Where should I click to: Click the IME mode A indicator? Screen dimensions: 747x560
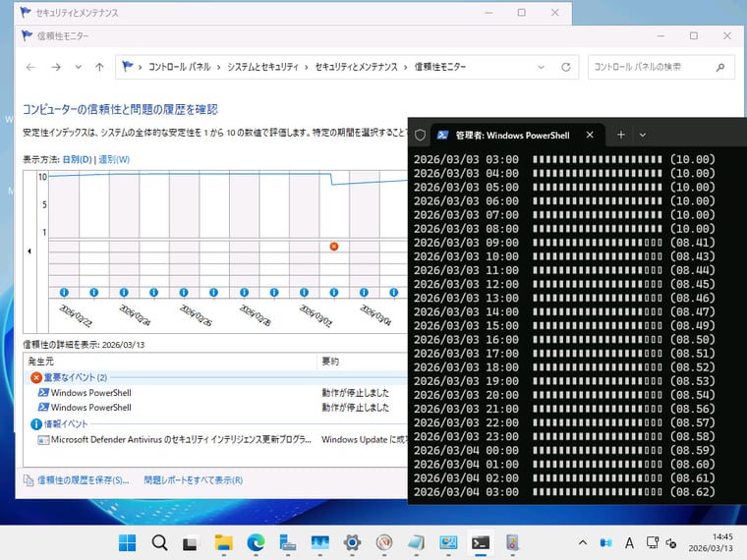tap(629, 543)
